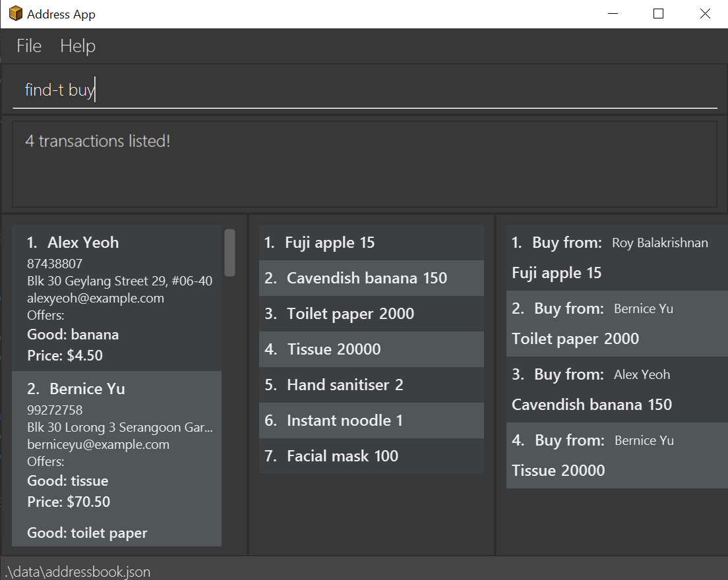Screen dimensions: 728x580
Task: Click 'Toilet paper 2000' in transaction 2
Action: pyautogui.click(x=575, y=339)
